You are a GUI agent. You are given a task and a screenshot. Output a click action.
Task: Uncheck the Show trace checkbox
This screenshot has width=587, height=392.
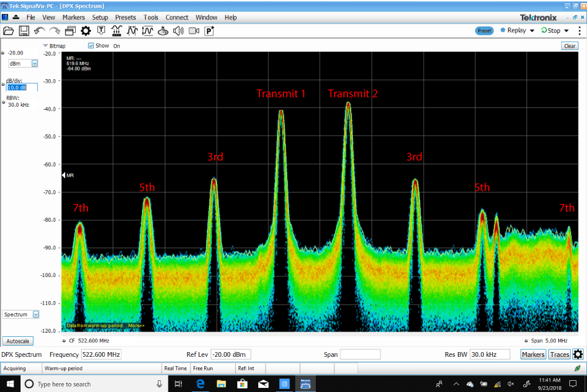[x=91, y=46]
